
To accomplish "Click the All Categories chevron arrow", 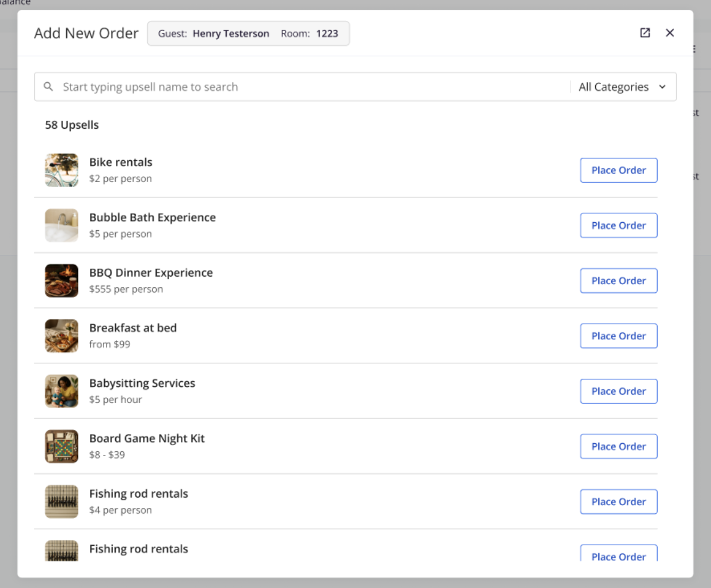I will click(x=662, y=87).
